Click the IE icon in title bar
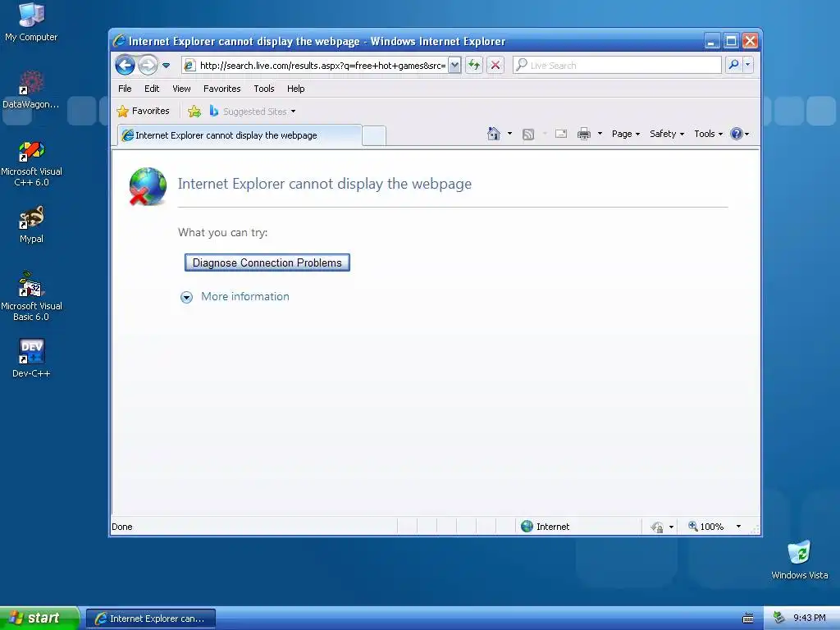Screen dimensions: 840x630 (120, 41)
